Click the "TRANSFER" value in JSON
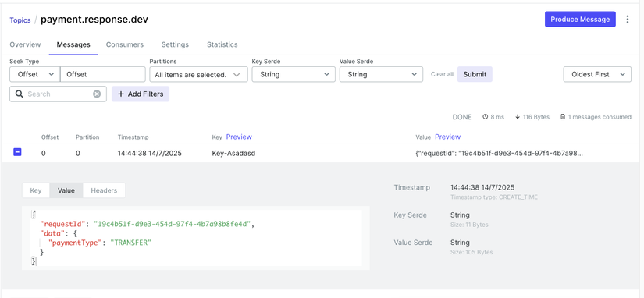This screenshot has height=298, width=644. 131,243
